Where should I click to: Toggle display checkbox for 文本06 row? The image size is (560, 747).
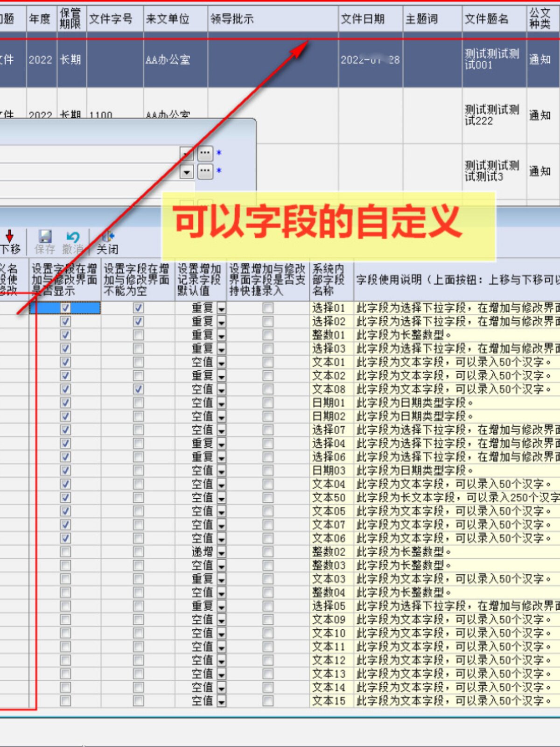click(x=65, y=538)
